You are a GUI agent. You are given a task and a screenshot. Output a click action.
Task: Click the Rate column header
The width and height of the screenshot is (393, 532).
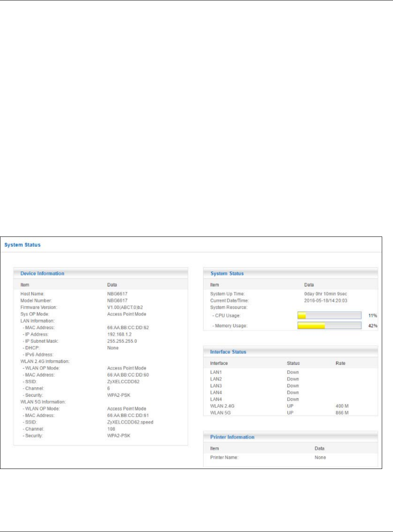click(340, 363)
